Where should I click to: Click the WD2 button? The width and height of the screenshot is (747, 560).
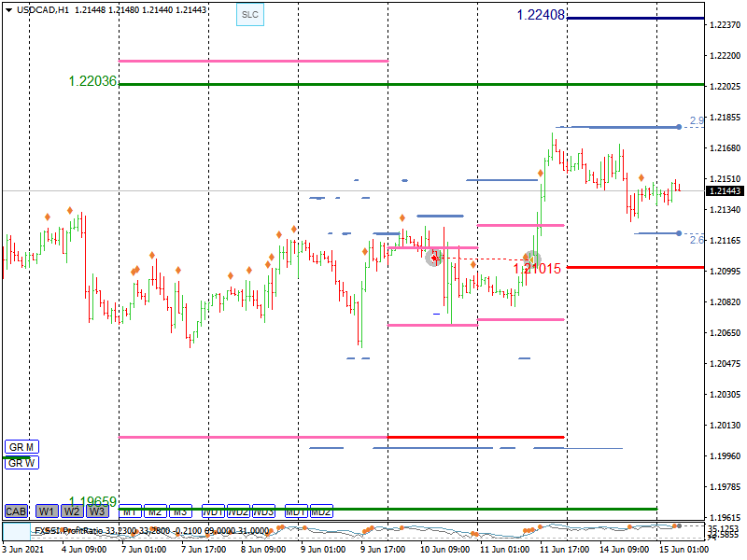[239, 511]
